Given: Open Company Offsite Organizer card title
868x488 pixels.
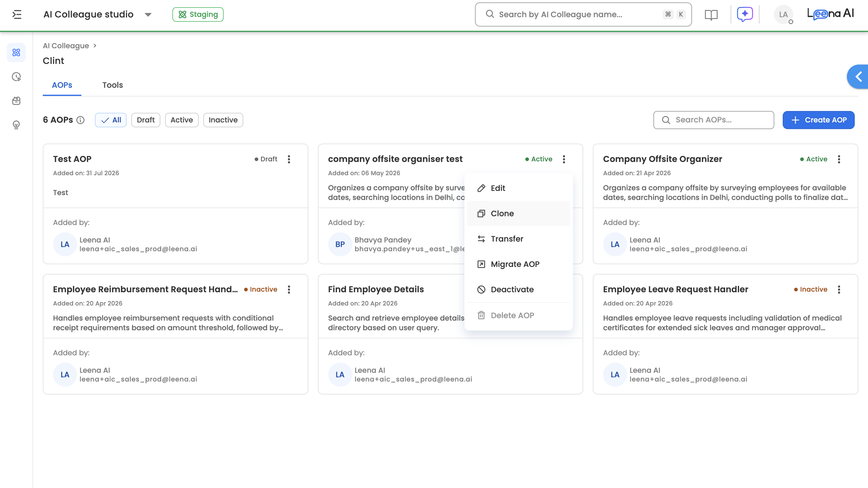Looking at the screenshot, I should [x=662, y=159].
